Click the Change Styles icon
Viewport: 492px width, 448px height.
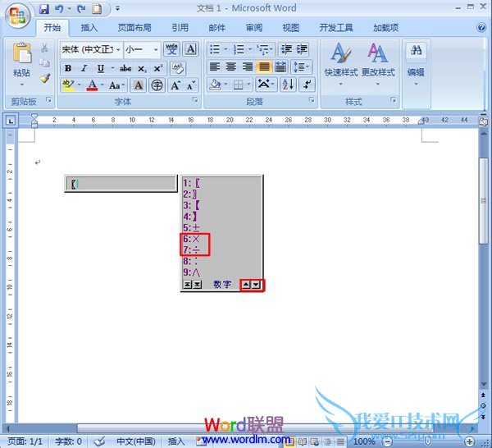pyautogui.click(x=378, y=61)
